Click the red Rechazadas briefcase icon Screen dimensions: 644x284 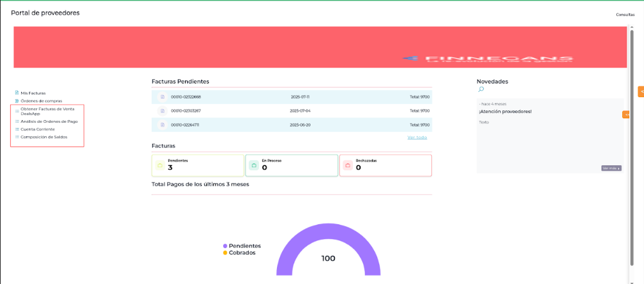348,165
